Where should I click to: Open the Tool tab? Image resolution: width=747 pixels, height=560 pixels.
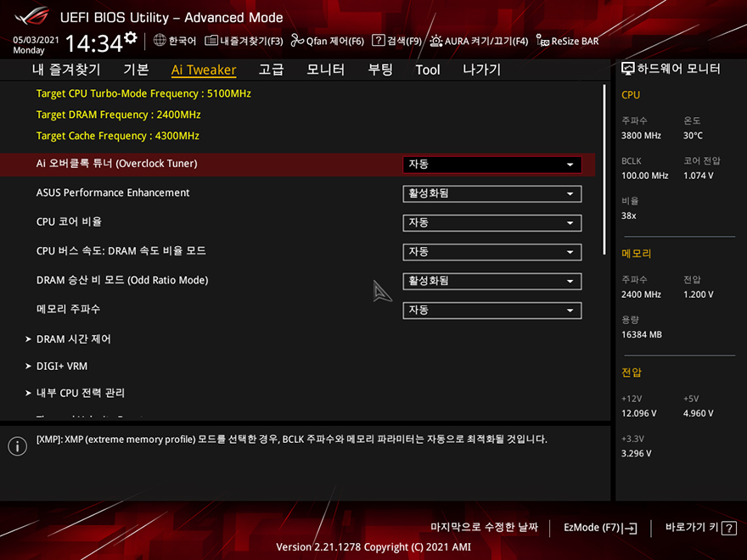(428, 70)
